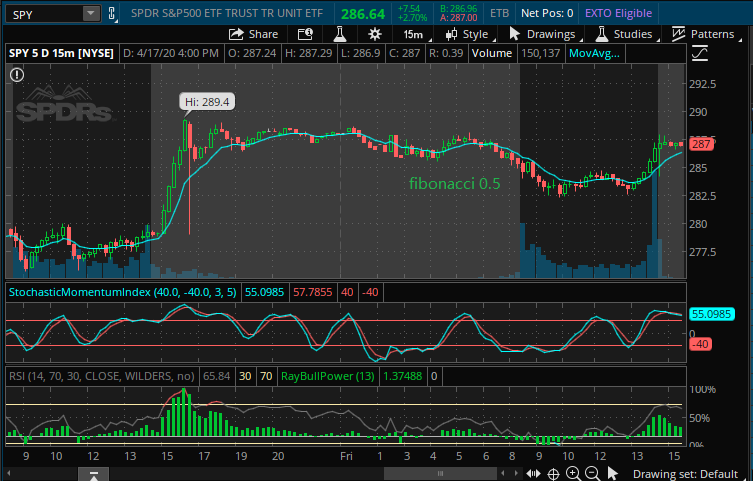Screen dimensions: 753x481
Task: Click the 1.37488 RayBullPower value
Action: click(402, 376)
